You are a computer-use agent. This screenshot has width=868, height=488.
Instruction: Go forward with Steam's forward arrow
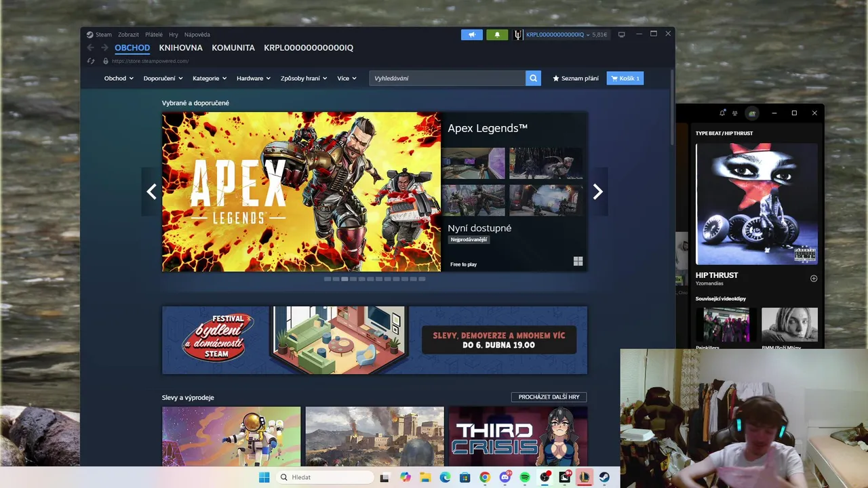pos(104,47)
